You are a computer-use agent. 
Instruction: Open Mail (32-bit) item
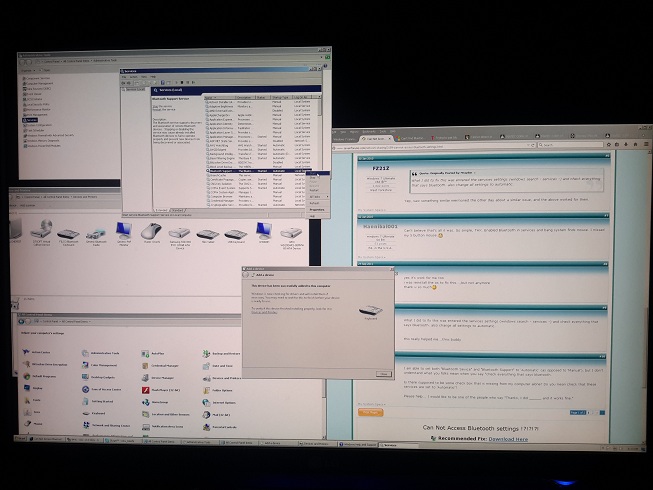(217, 415)
